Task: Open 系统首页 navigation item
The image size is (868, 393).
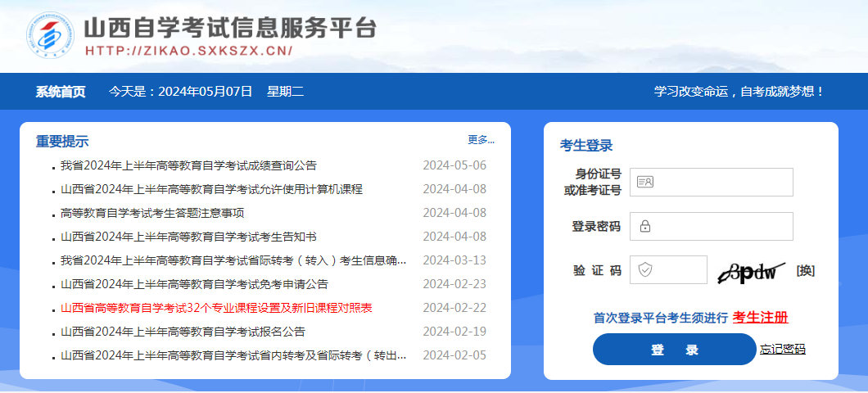Action: tap(60, 92)
